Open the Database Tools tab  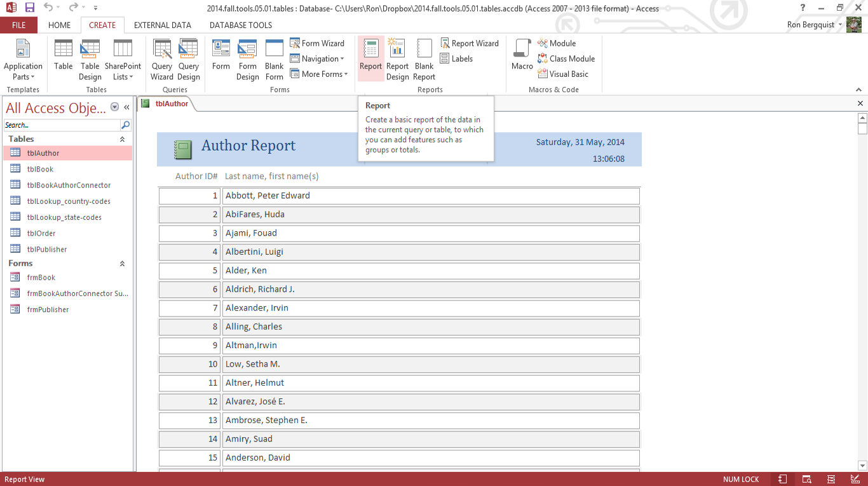tap(240, 25)
